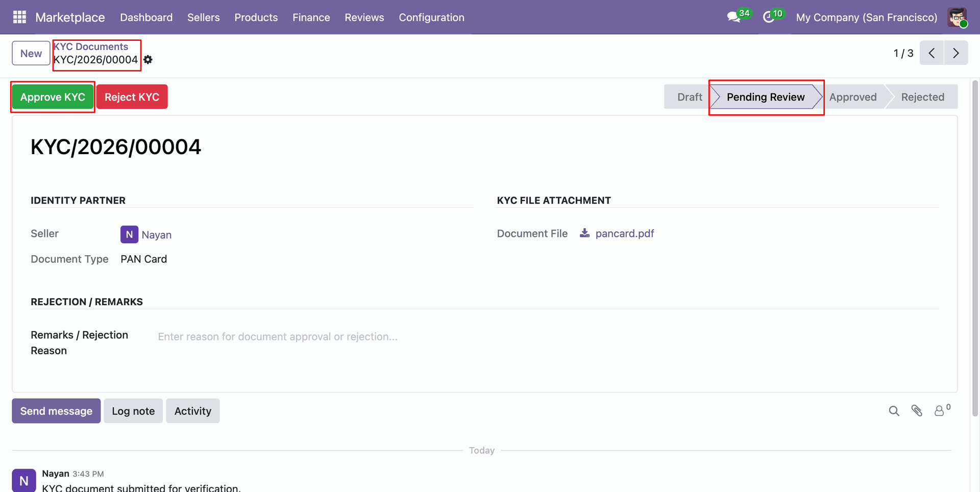This screenshot has height=492, width=980.
Task: Open the Finance menu
Action: point(311,17)
